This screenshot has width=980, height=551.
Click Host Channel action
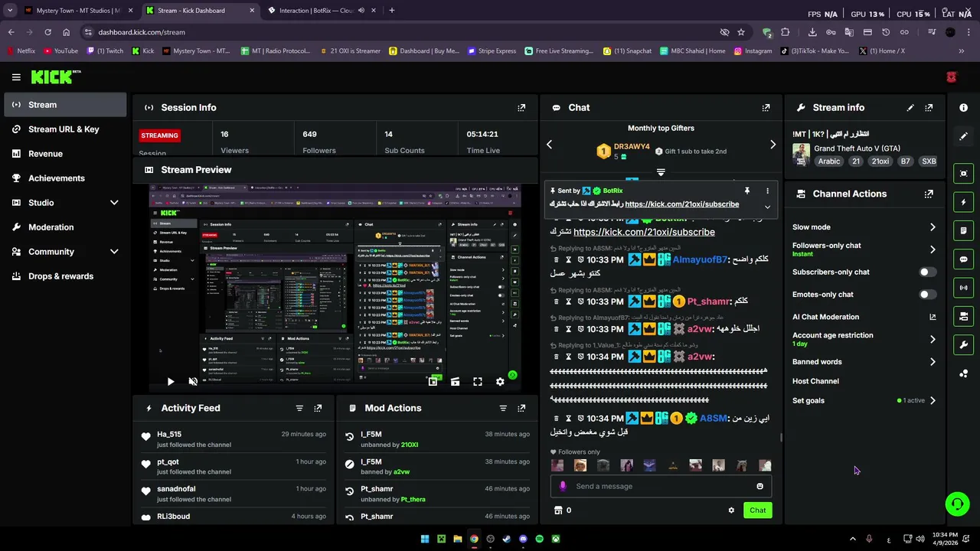tap(815, 381)
